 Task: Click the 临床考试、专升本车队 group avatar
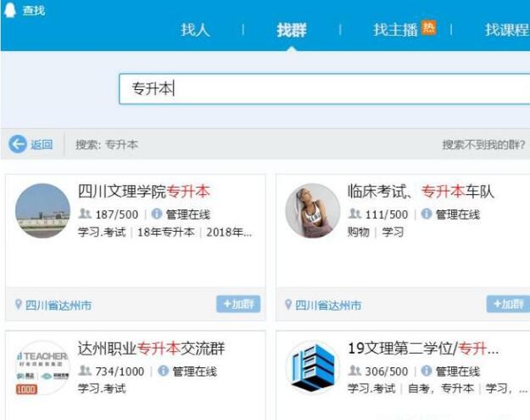click(312, 210)
